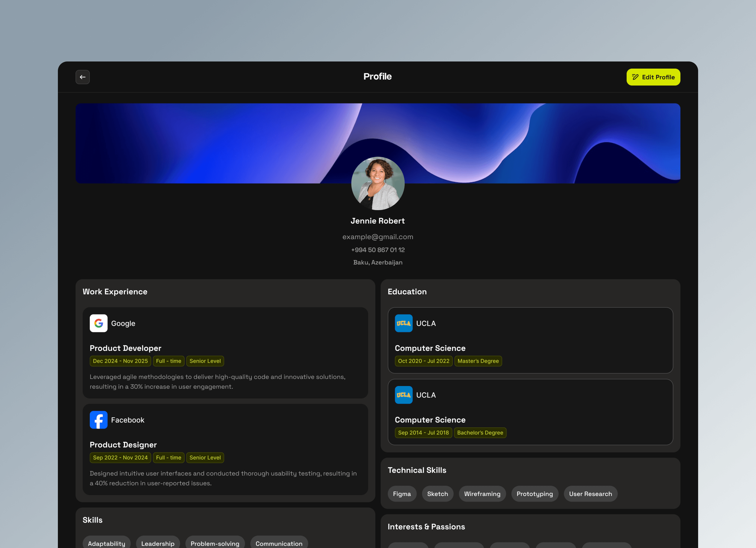The image size is (756, 548).
Task: Click the UCLA logo on Master's entry
Action: click(404, 323)
